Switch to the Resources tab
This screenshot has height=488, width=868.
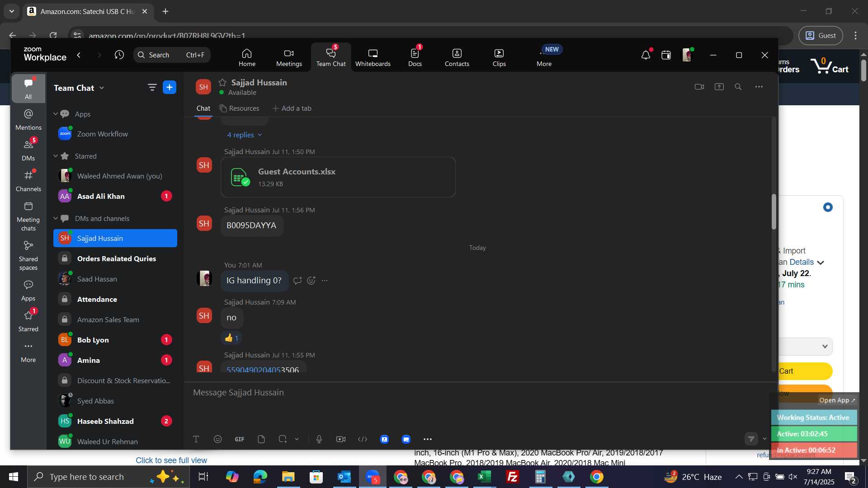[239, 108]
